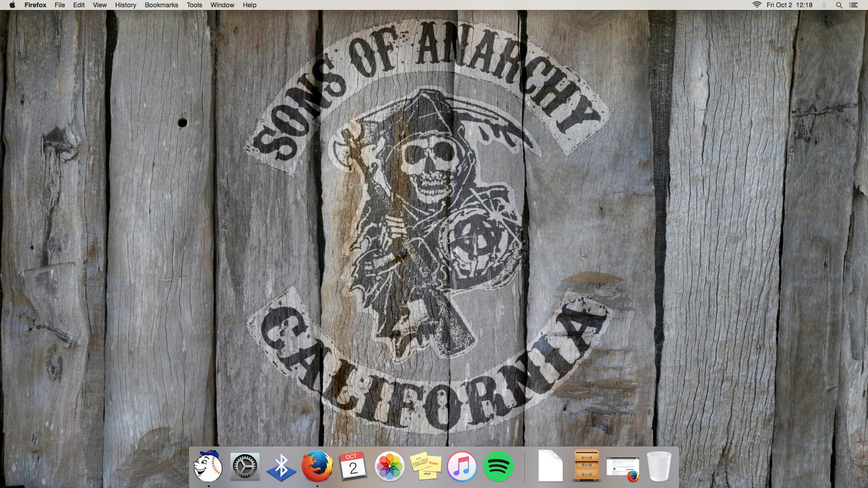Open Stickies from the Dock
This screenshot has width=868, height=488.
tap(426, 466)
